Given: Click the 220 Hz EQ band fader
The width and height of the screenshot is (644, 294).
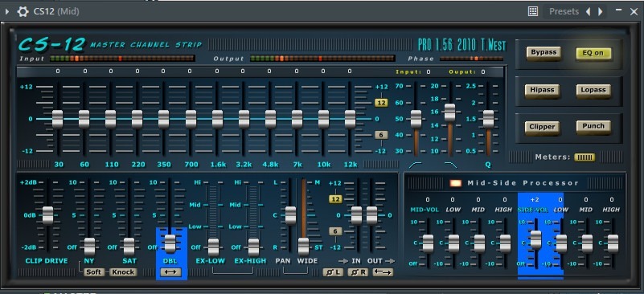Looking at the screenshot, I should (x=137, y=119).
